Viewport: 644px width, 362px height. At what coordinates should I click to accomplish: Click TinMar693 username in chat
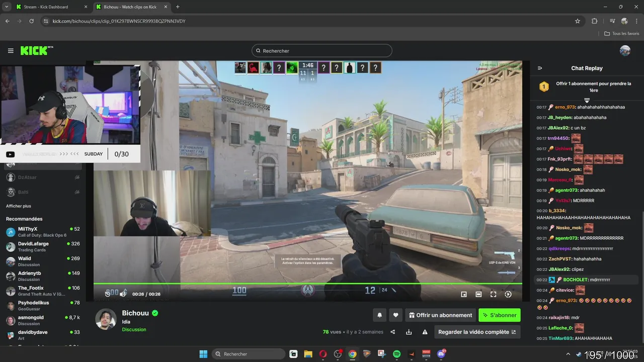(561, 338)
